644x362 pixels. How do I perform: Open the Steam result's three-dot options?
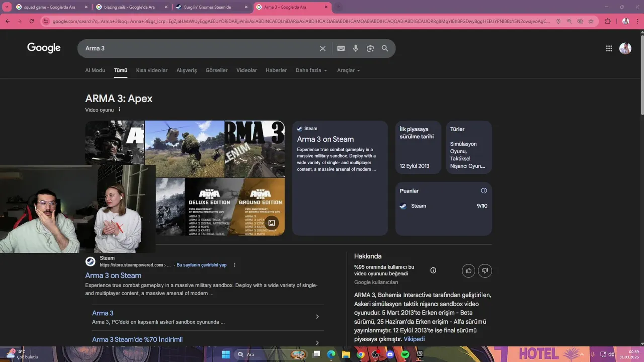coord(234,265)
